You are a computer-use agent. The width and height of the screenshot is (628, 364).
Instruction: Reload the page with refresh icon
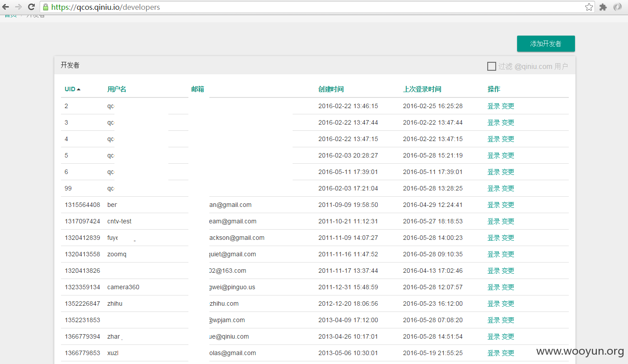pos(31,7)
